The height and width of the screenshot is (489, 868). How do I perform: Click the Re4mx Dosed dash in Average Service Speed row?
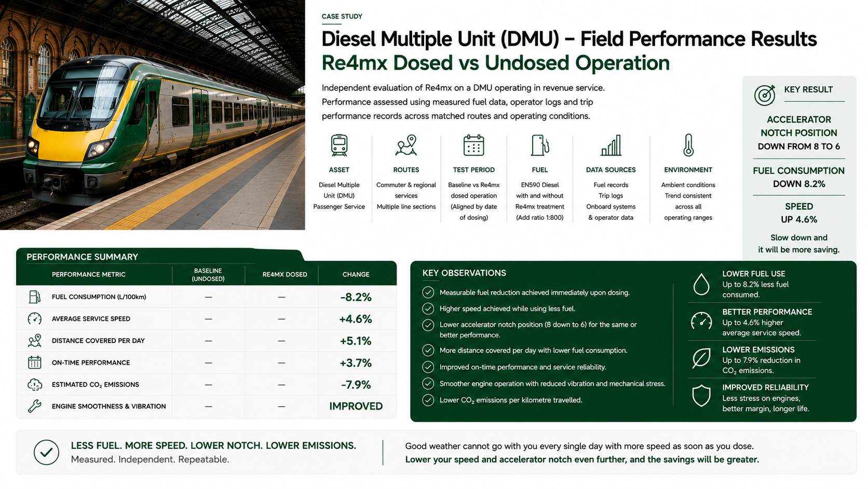pyautogui.click(x=281, y=319)
